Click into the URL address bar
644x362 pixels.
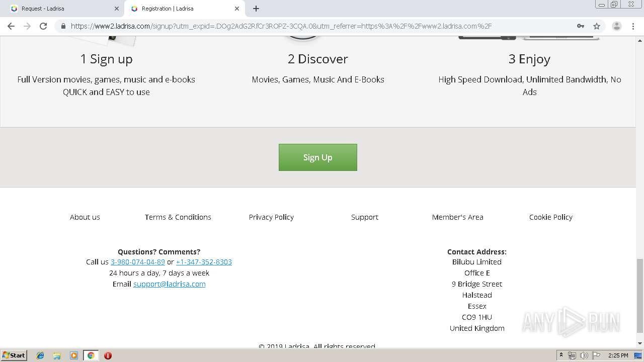tap(322, 26)
